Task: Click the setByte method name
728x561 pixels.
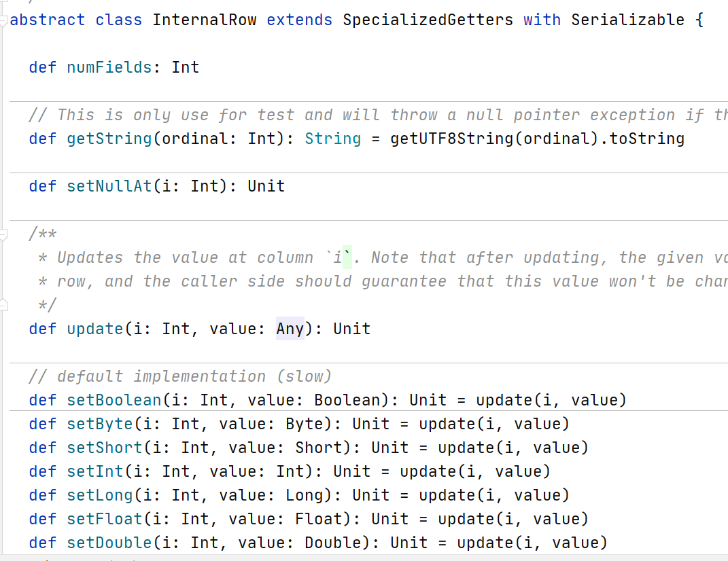Action: click(100, 424)
